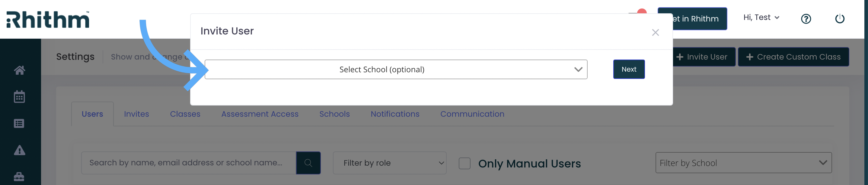Switch to the Assessment Access tab
This screenshot has height=185, width=868.
260,114
